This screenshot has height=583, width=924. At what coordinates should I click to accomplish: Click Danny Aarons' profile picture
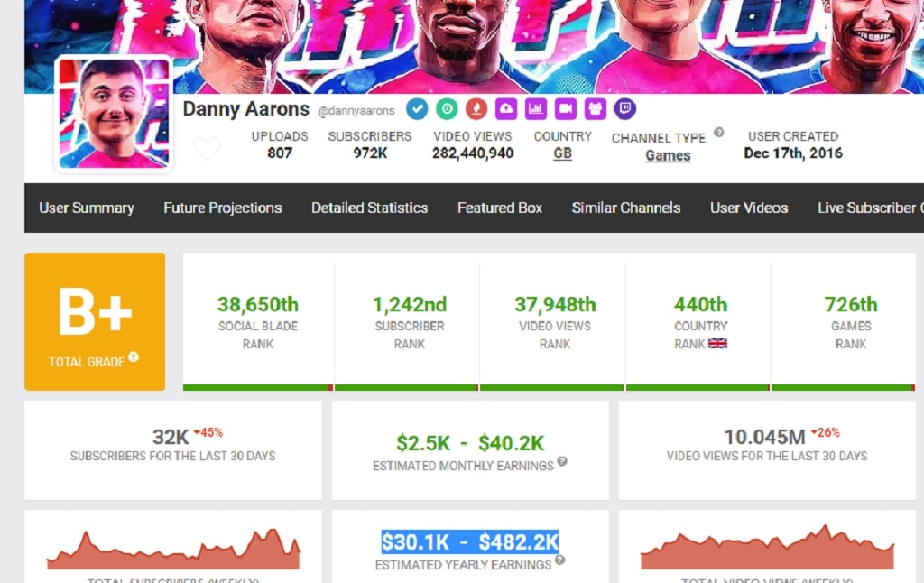[114, 115]
